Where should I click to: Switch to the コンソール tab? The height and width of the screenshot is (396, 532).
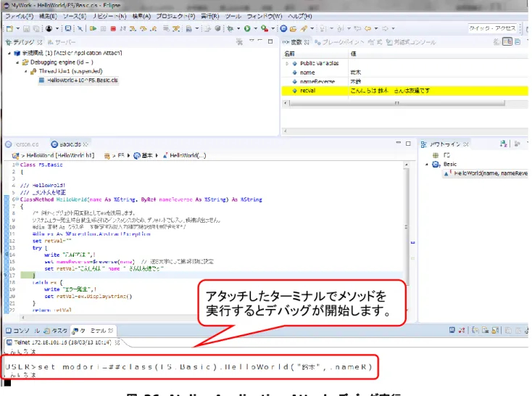pyautogui.click(x=22, y=331)
